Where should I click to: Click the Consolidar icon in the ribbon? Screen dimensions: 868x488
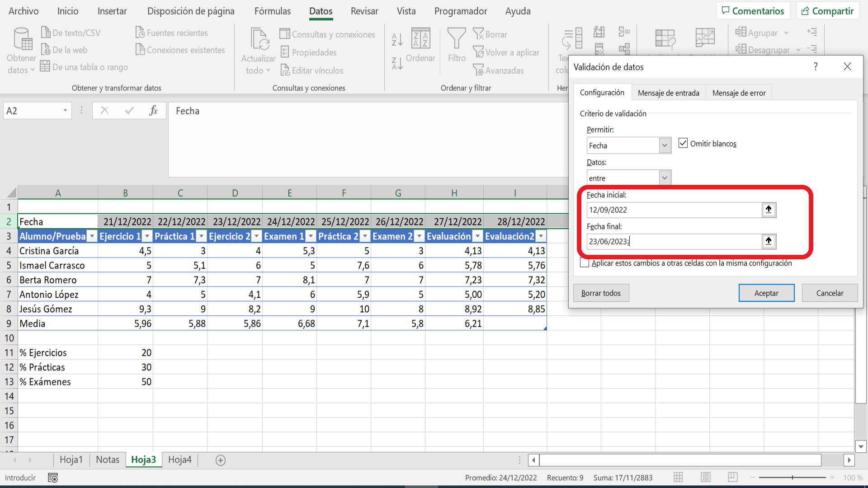[x=624, y=32]
